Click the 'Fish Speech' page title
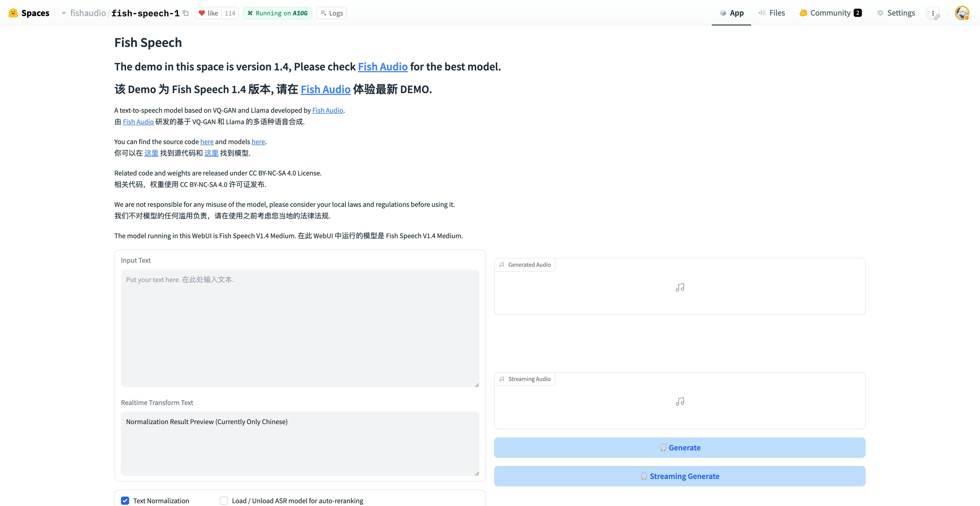 point(148,43)
